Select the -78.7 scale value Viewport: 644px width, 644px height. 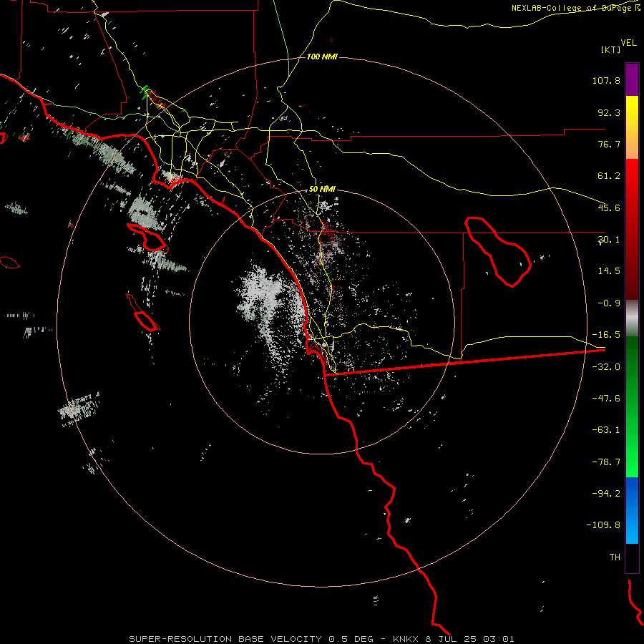pyautogui.click(x=606, y=462)
